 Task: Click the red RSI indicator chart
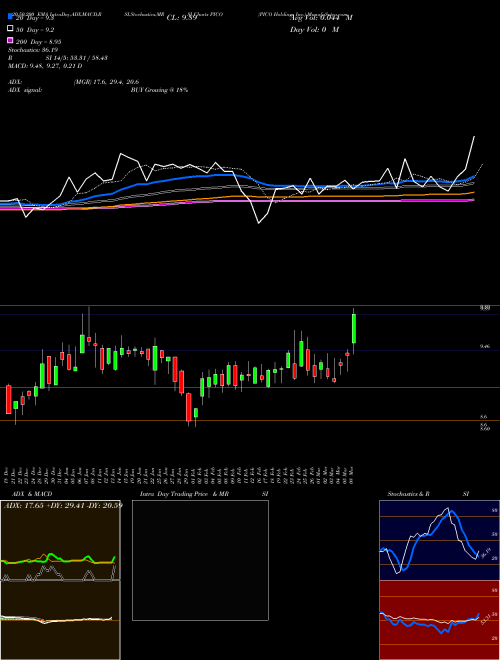point(439,620)
